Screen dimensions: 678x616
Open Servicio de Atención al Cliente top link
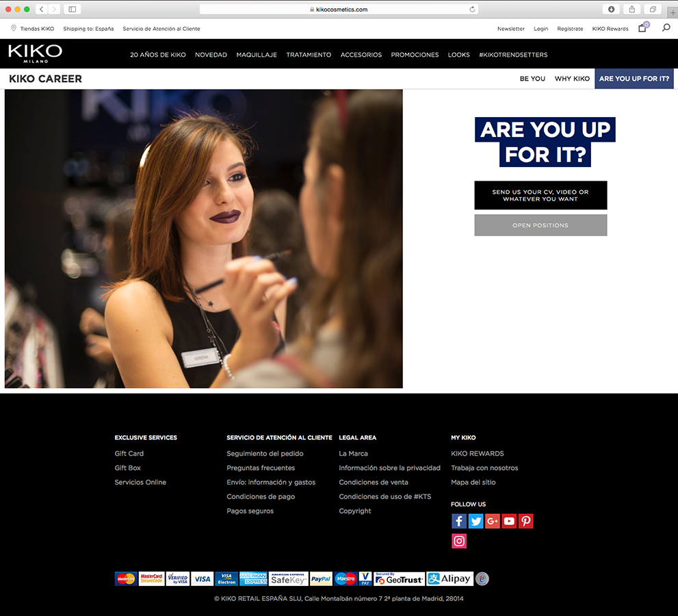coord(161,29)
